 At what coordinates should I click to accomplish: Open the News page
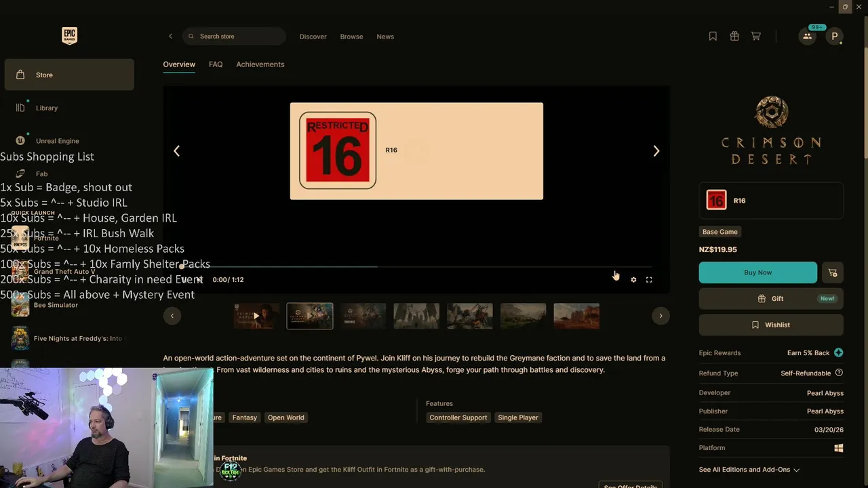tap(385, 37)
